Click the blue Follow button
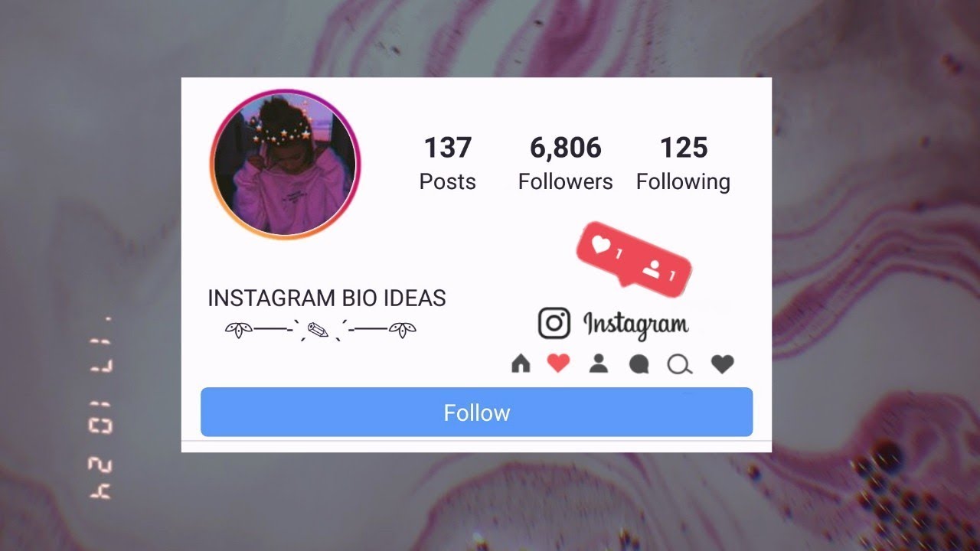980x551 pixels. [x=476, y=412]
